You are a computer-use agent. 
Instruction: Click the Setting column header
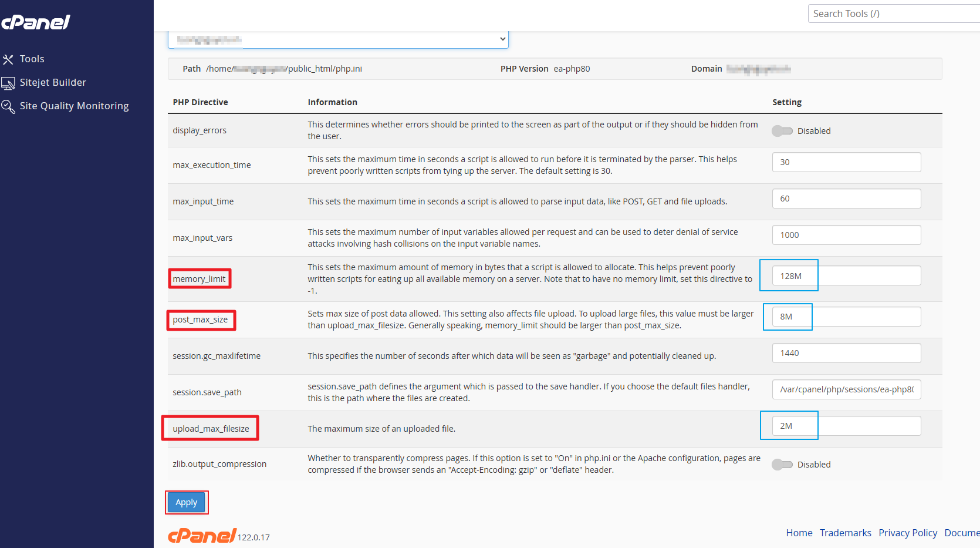(787, 102)
